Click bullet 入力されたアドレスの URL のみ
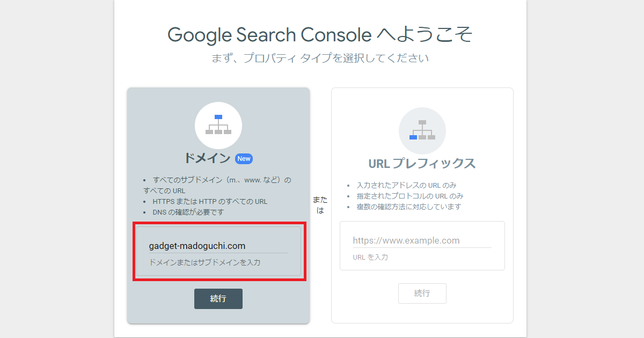644x338 pixels. [x=406, y=185]
